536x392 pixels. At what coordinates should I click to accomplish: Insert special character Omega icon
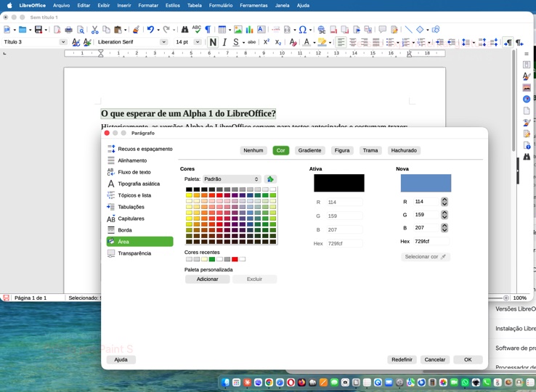click(303, 30)
